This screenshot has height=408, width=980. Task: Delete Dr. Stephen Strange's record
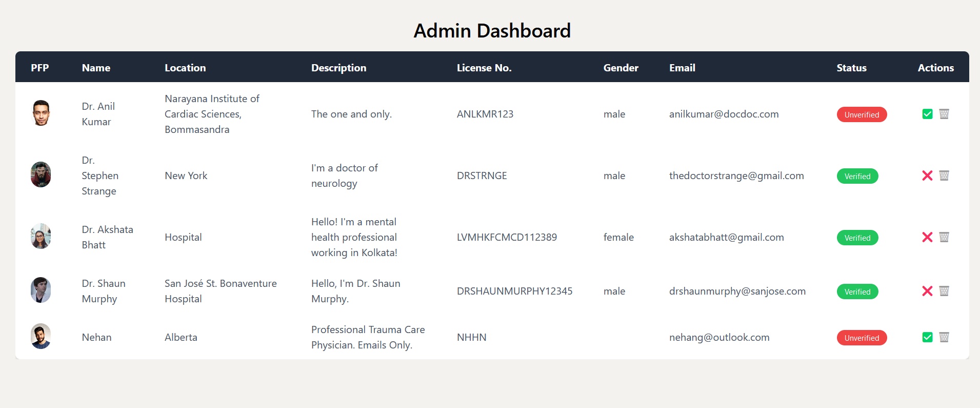point(944,176)
